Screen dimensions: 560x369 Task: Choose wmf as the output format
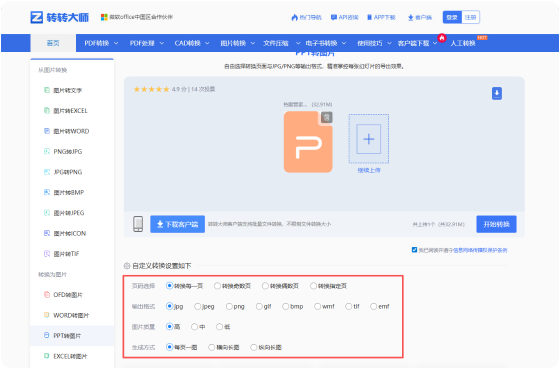click(317, 306)
